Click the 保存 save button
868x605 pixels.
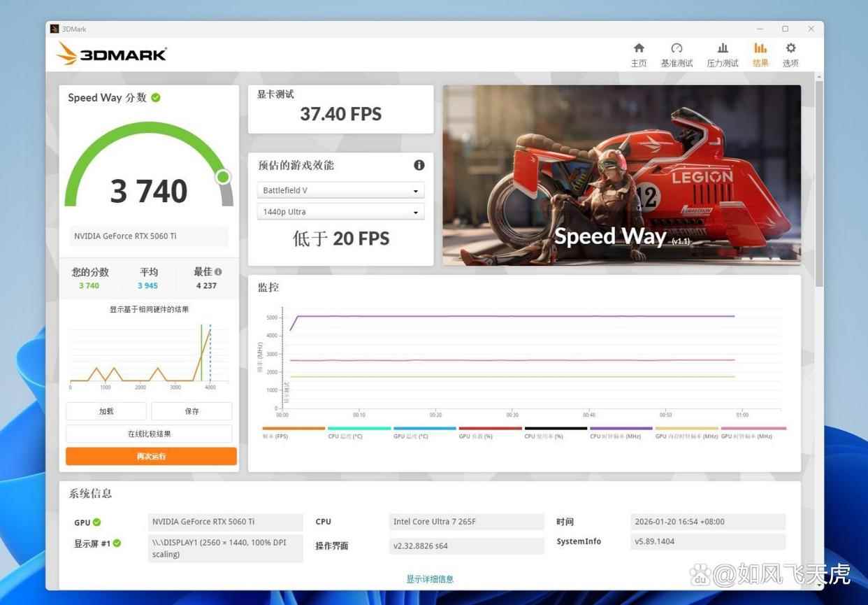click(x=191, y=411)
